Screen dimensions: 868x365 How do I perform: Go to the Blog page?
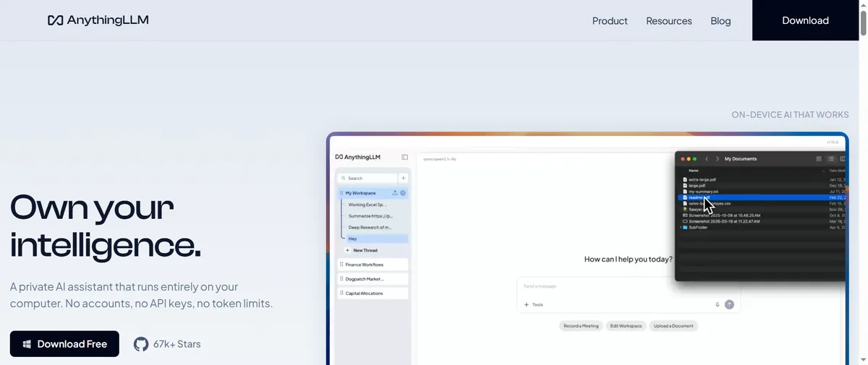[720, 21]
